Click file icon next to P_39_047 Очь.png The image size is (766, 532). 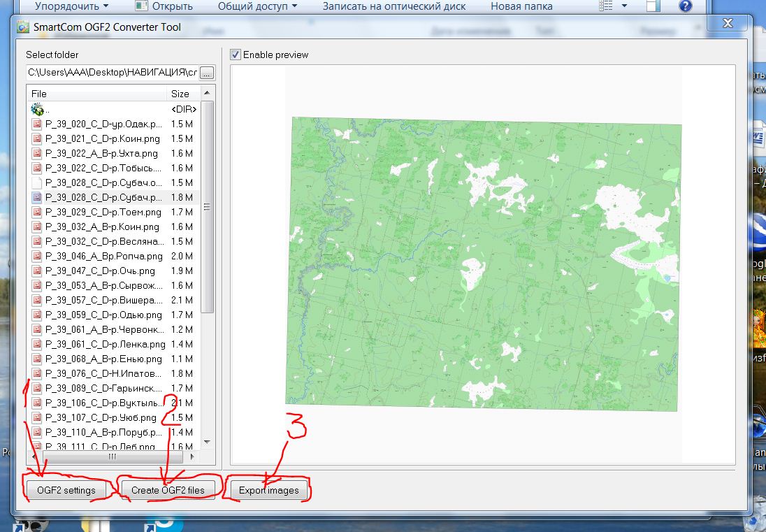point(37,271)
